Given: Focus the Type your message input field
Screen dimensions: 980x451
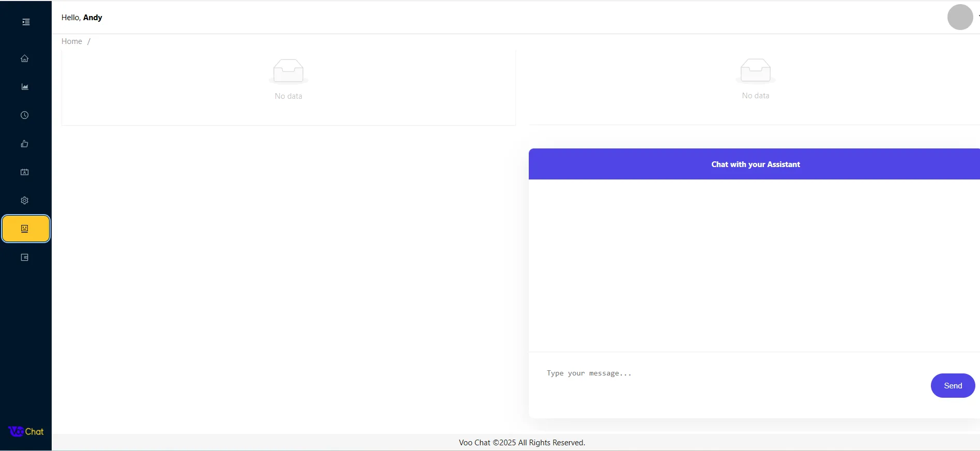Looking at the screenshot, I should pyautogui.click(x=732, y=385).
